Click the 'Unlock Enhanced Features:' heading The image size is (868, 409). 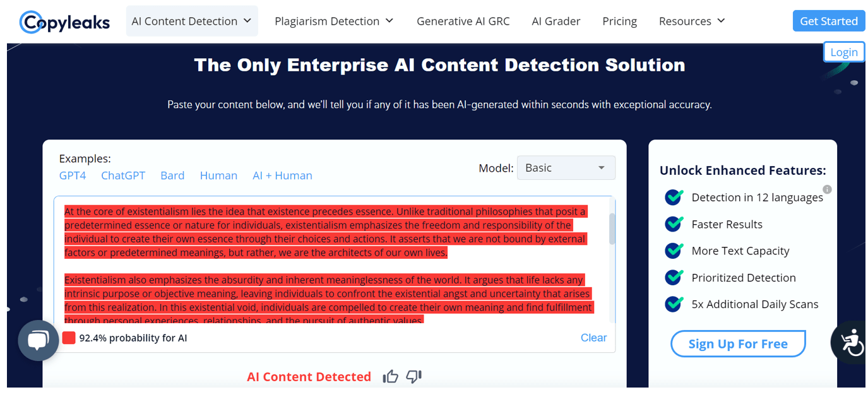tap(742, 170)
